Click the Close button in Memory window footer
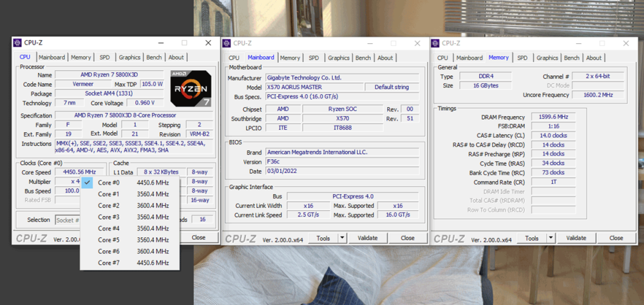Image resolution: width=644 pixels, height=305 pixels. point(616,238)
